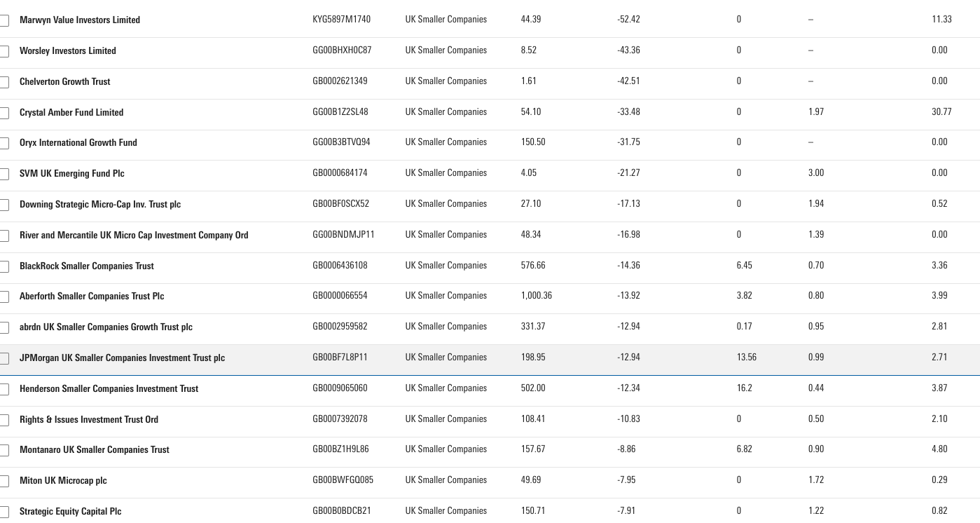980x523 pixels.
Task: Check the SVM UK Emerging Fund Plc box
Action: point(4,174)
